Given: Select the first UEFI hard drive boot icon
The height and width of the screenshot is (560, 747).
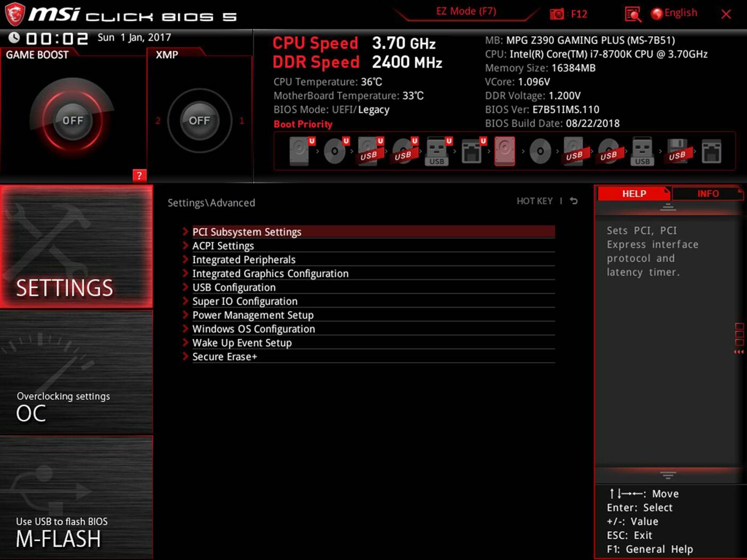Looking at the screenshot, I should (x=300, y=151).
